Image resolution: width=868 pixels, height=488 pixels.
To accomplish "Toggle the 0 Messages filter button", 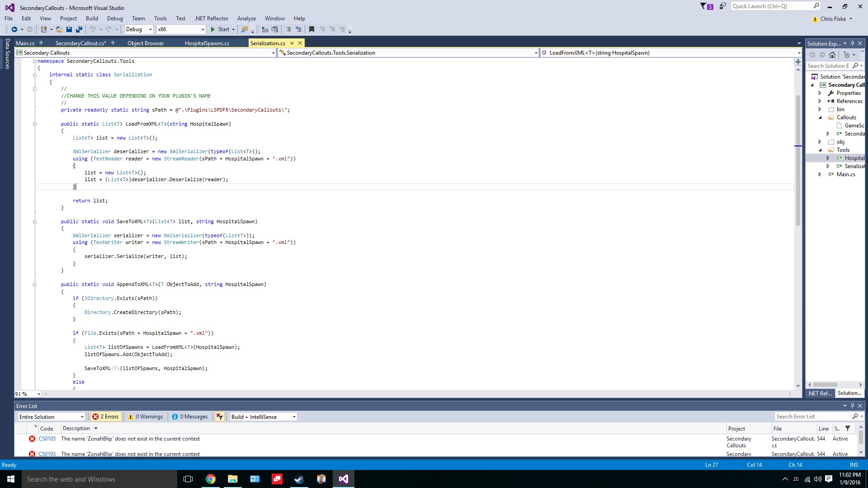I will pos(190,417).
